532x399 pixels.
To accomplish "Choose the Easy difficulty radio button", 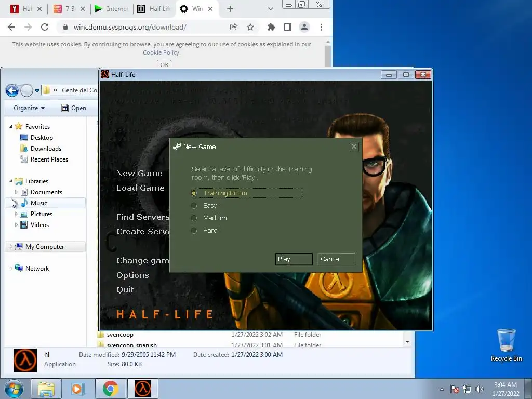I will (x=194, y=206).
